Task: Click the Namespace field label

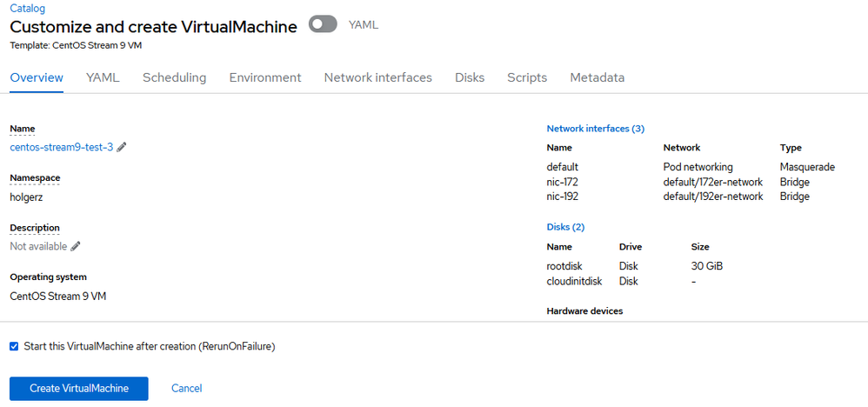Action: pyautogui.click(x=35, y=178)
